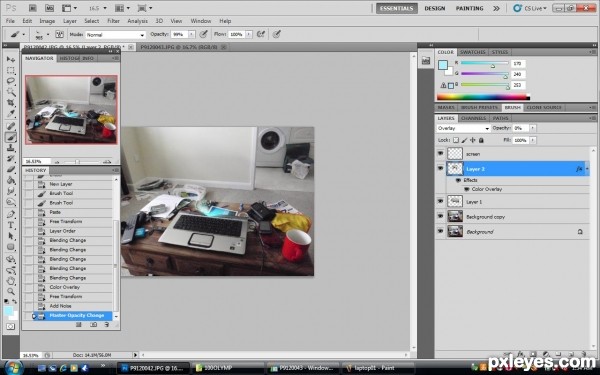
Task: Toggle Quick Mask mode
Action: [11, 327]
